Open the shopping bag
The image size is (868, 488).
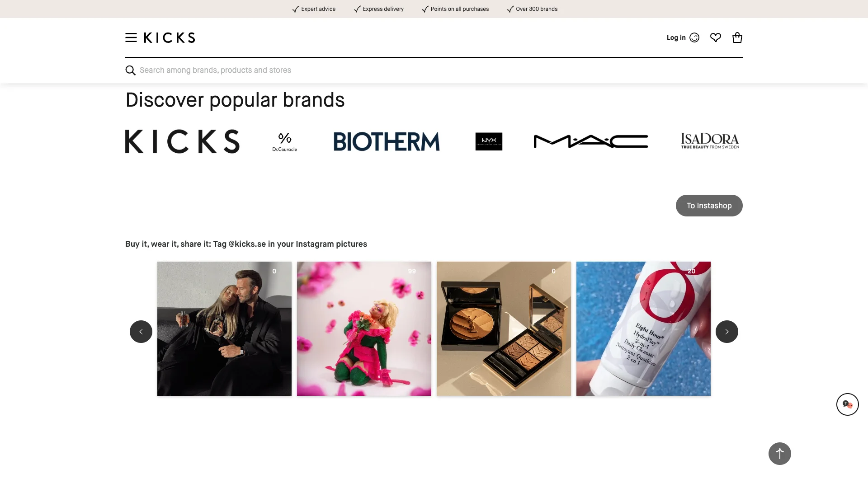(x=737, y=38)
